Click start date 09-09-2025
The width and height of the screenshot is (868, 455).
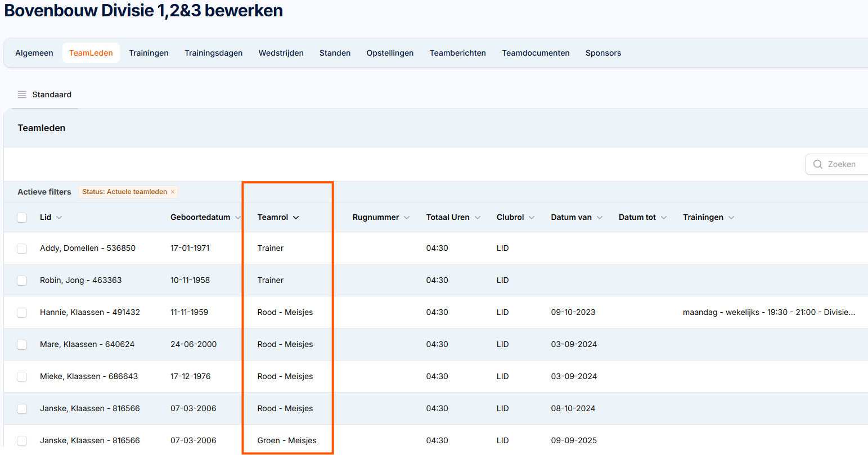coord(574,440)
